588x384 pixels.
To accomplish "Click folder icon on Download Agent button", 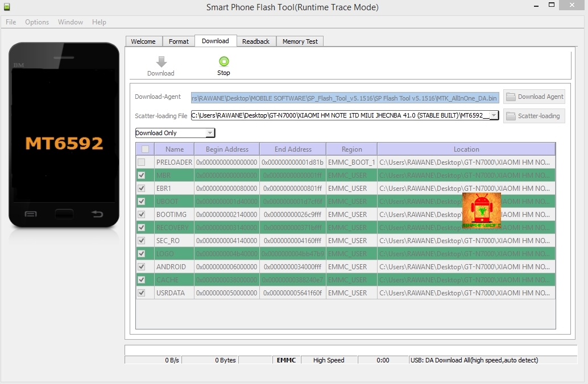I will [x=510, y=97].
